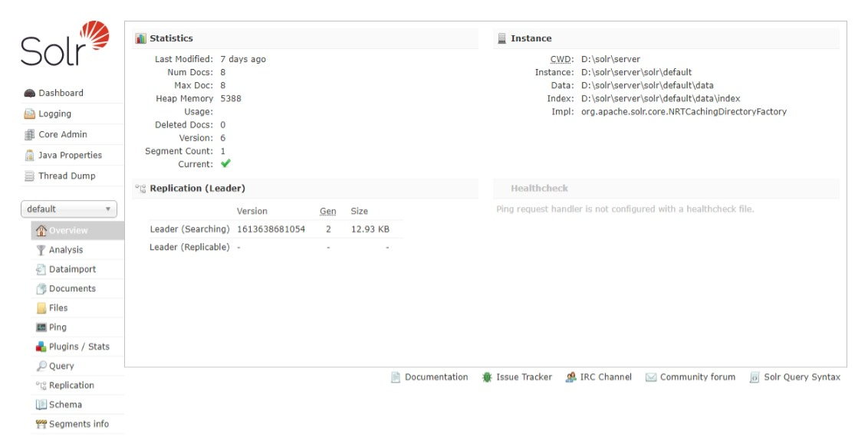Screen dimensions: 868x440
Task: Click the Leader (Searching) row label
Action: coord(189,229)
